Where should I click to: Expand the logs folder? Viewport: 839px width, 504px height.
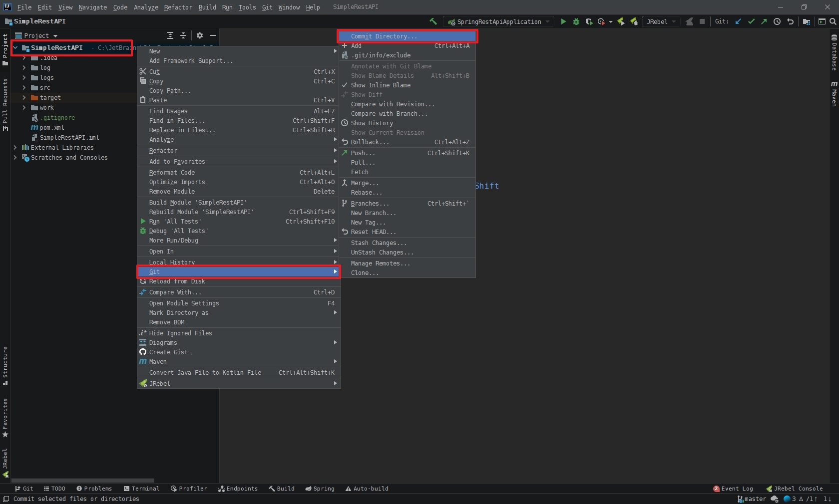click(24, 78)
